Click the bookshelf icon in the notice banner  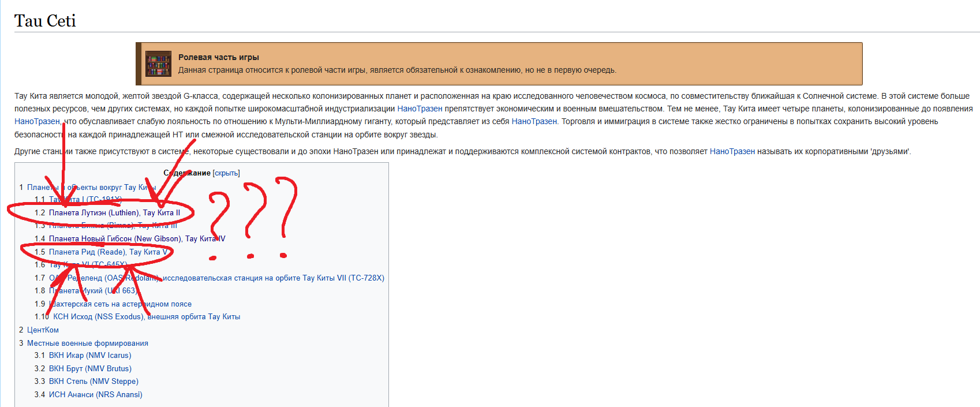pos(158,64)
